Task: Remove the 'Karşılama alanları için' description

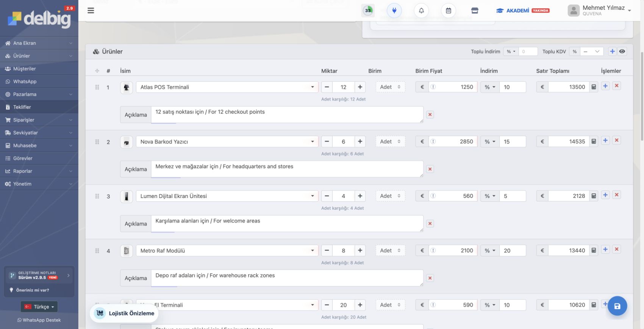Action: pos(430,224)
